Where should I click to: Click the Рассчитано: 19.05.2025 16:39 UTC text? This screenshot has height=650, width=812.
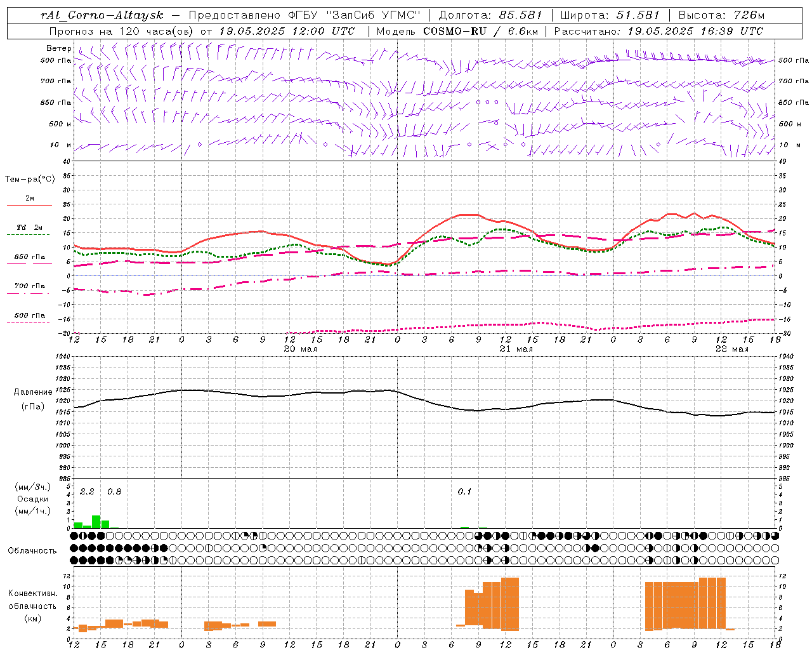(x=658, y=31)
